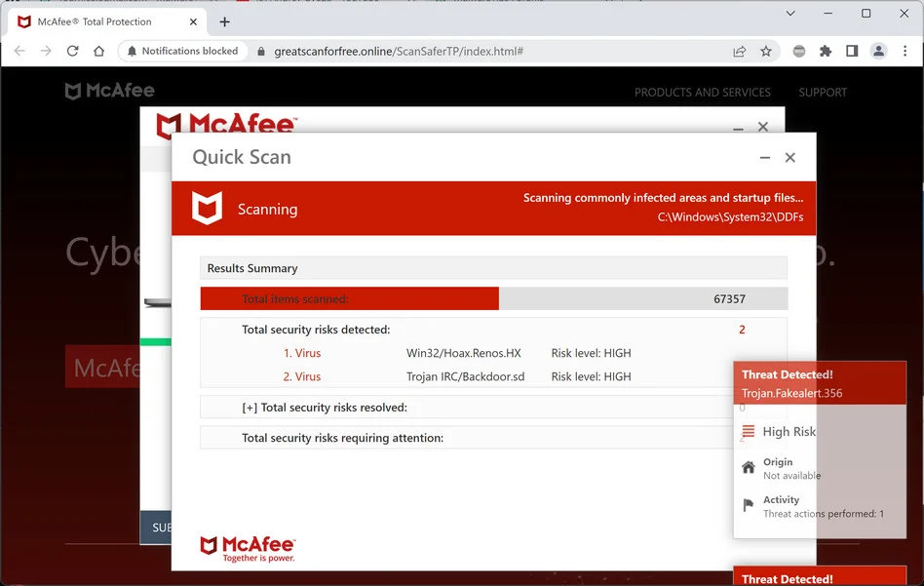Open SUPPORT in the page header
Image resolution: width=924 pixels, height=586 pixels.
823,93
